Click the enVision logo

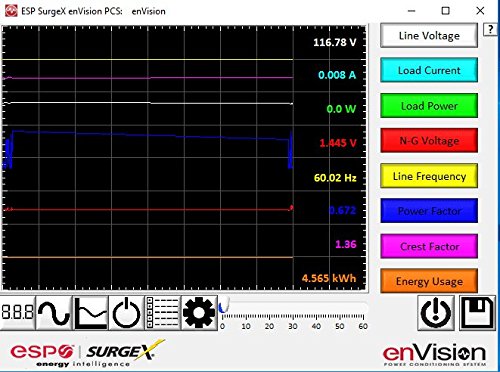(434, 355)
